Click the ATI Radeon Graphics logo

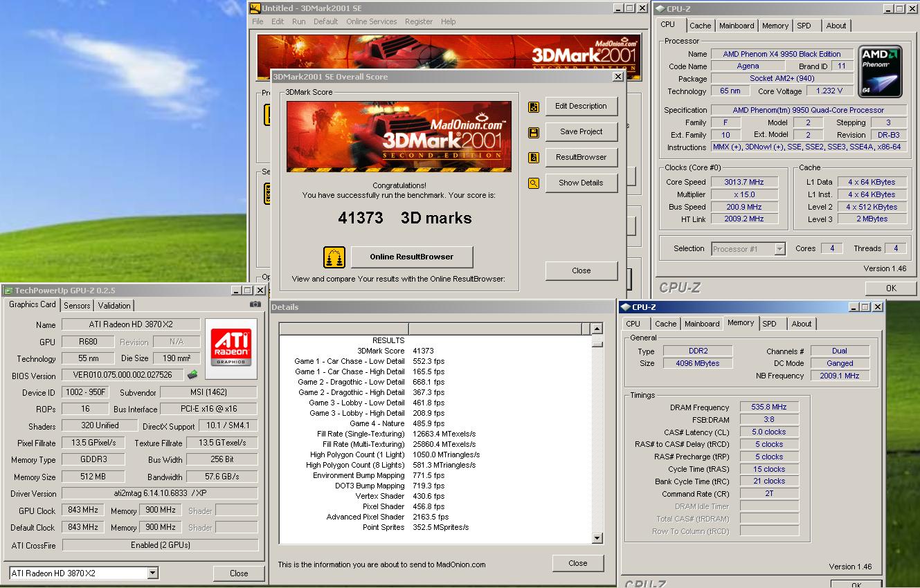click(x=231, y=347)
